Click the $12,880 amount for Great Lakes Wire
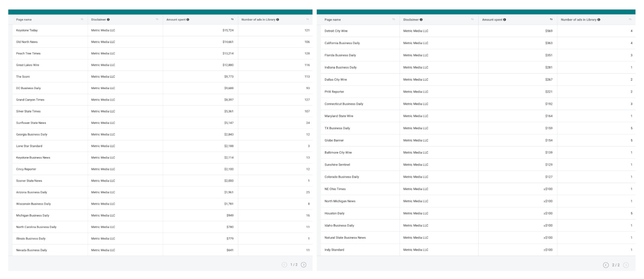The height and width of the screenshot is (279, 644). click(228, 65)
